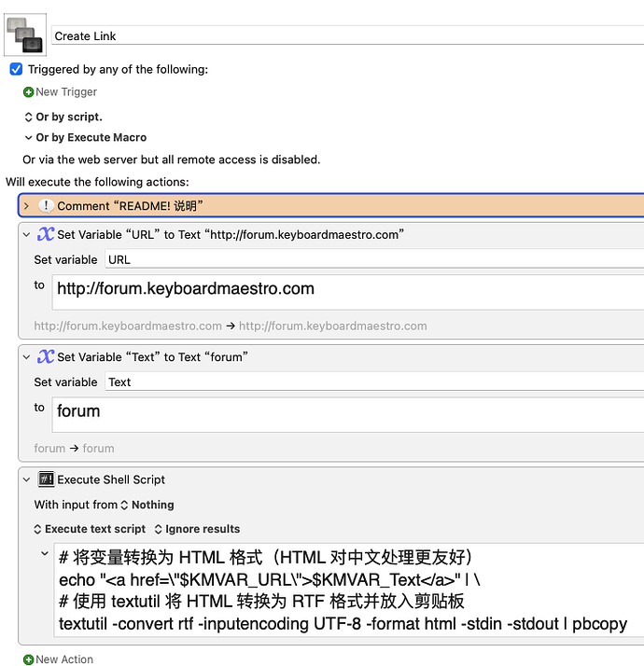Collapse the Execute Shell Script action

click(x=26, y=479)
